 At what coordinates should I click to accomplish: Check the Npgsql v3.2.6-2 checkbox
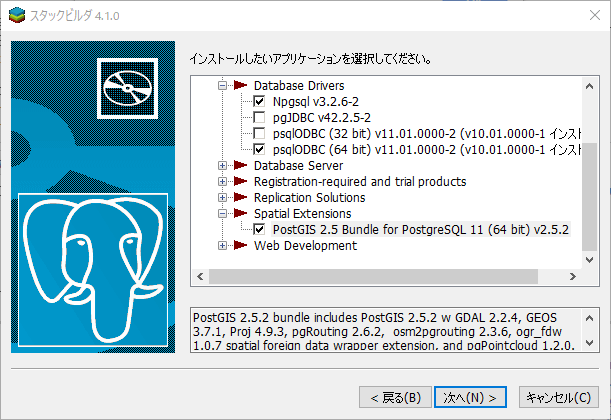(259, 102)
